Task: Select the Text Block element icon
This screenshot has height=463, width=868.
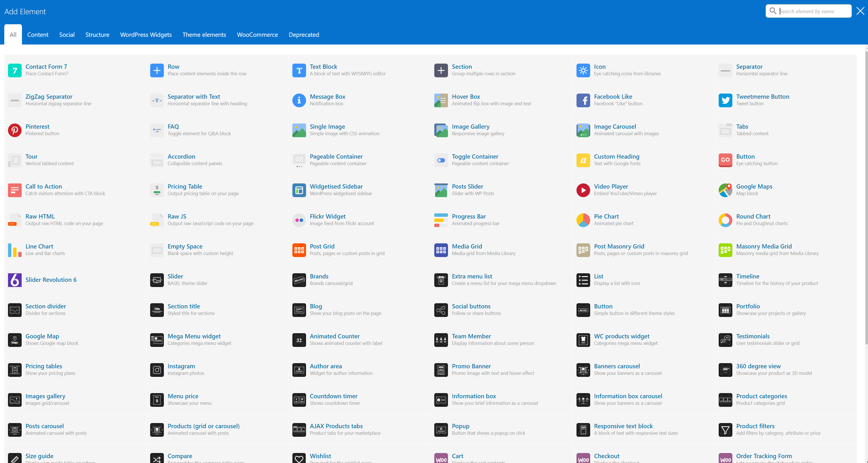Action: click(x=299, y=70)
